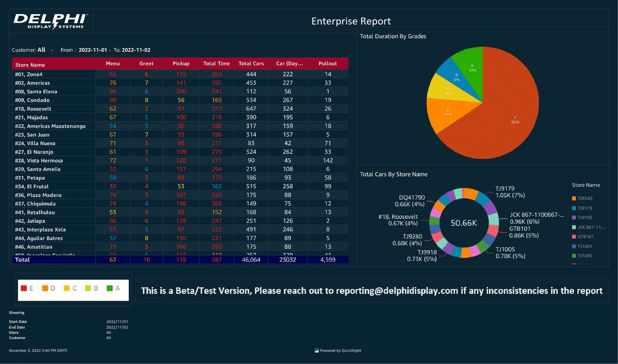Image resolution: width=618 pixels, height=364 pixels.
Task: Click the reporting@delphidisplay.com email in the banner
Action: [x=397, y=291]
